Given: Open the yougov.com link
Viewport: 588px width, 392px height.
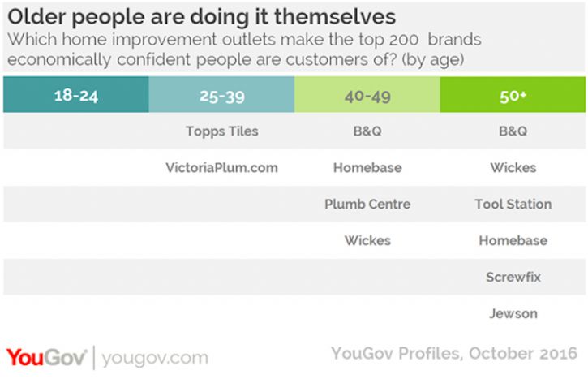Looking at the screenshot, I should (155, 358).
